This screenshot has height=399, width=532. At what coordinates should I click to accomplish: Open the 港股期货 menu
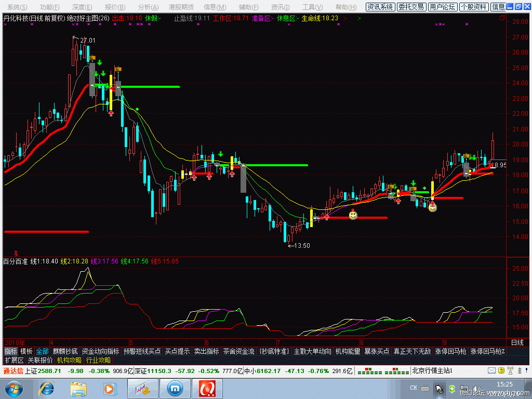pyautogui.click(x=181, y=7)
